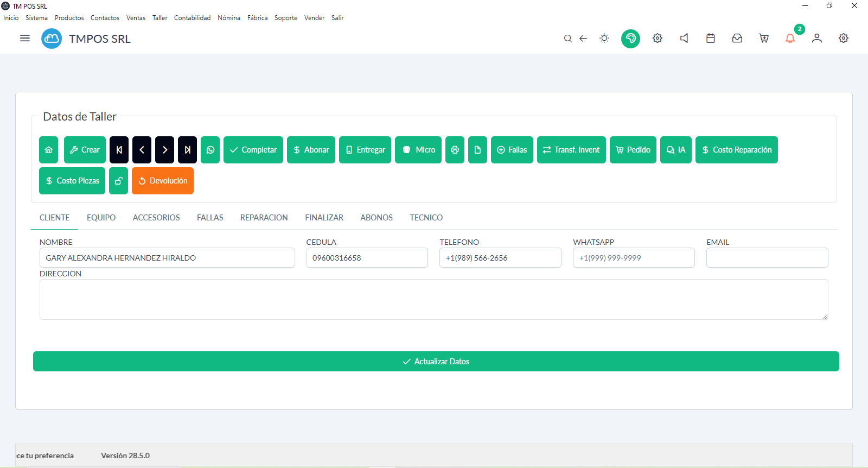Switch to the TECNICO tab
This screenshot has height=468, width=868.
pos(426,218)
